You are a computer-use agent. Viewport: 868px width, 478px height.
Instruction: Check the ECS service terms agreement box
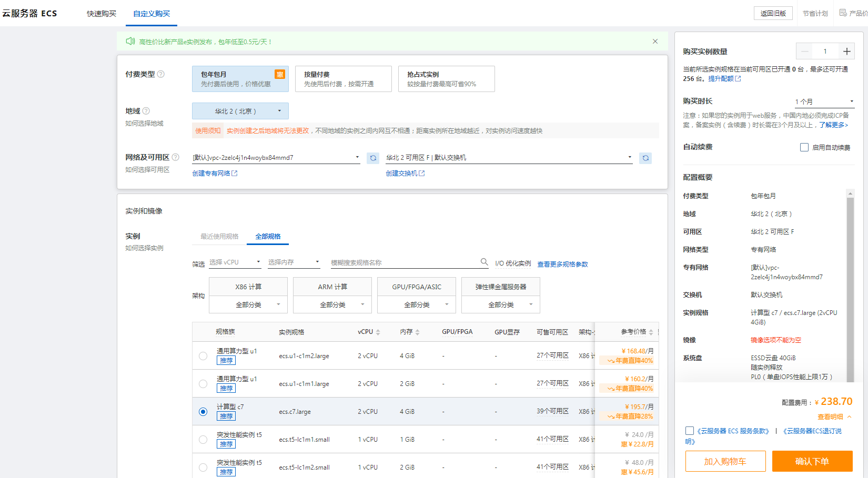coord(690,431)
